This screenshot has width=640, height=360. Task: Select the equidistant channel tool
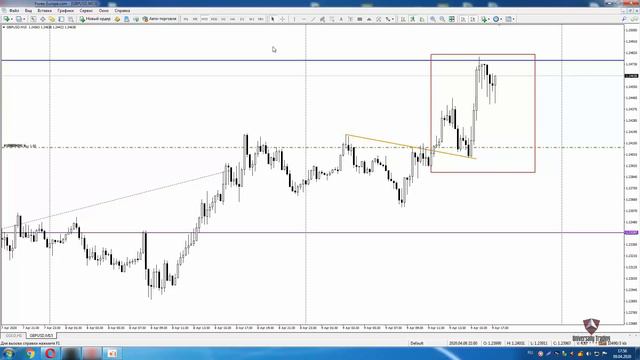coord(322,19)
